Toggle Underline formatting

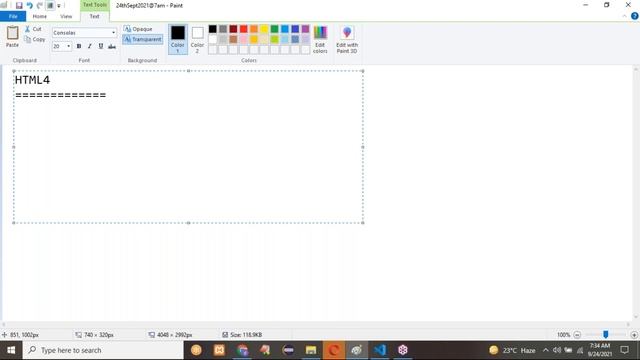point(101,46)
